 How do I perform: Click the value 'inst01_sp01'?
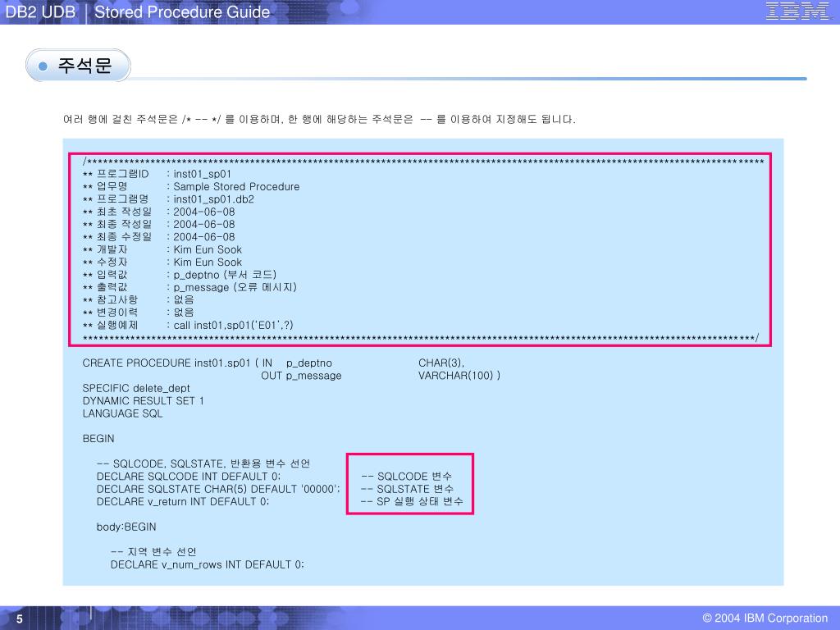click(x=202, y=174)
